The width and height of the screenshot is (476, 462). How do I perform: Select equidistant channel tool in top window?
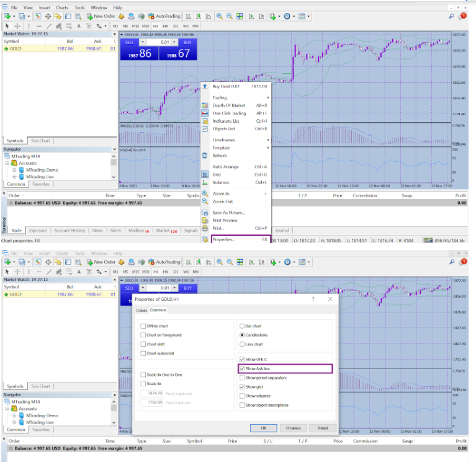(58, 26)
